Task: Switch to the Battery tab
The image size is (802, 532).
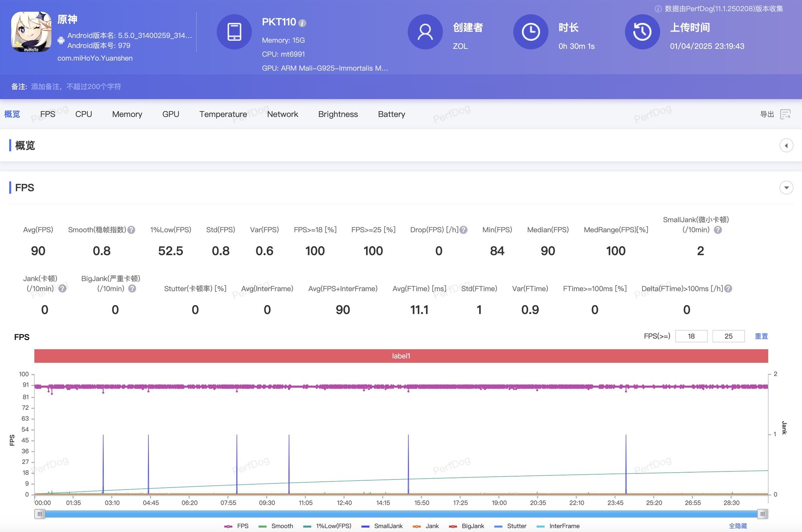Action: point(391,114)
